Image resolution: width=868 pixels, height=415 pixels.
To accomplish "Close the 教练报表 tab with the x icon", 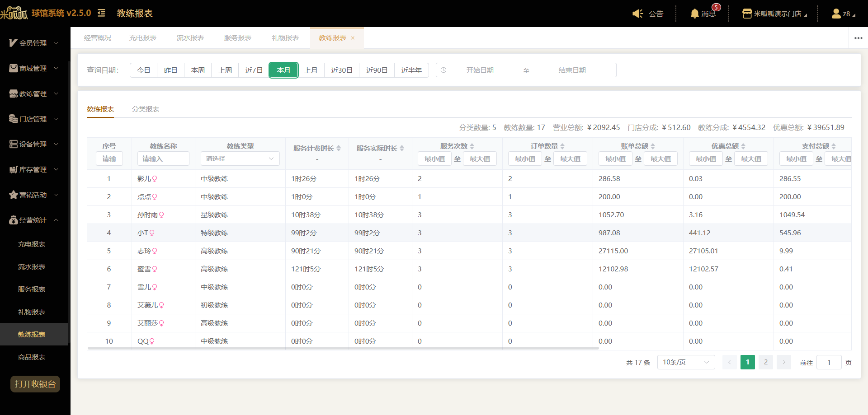I will pyautogui.click(x=353, y=38).
